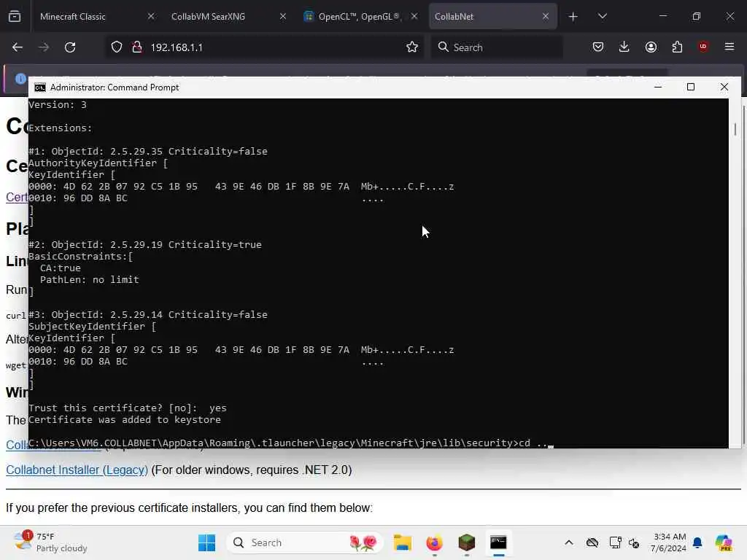Click the Command Prompt vertical scrollbar
Viewport: 747px width, 560px height.
pyautogui.click(x=735, y=273)
